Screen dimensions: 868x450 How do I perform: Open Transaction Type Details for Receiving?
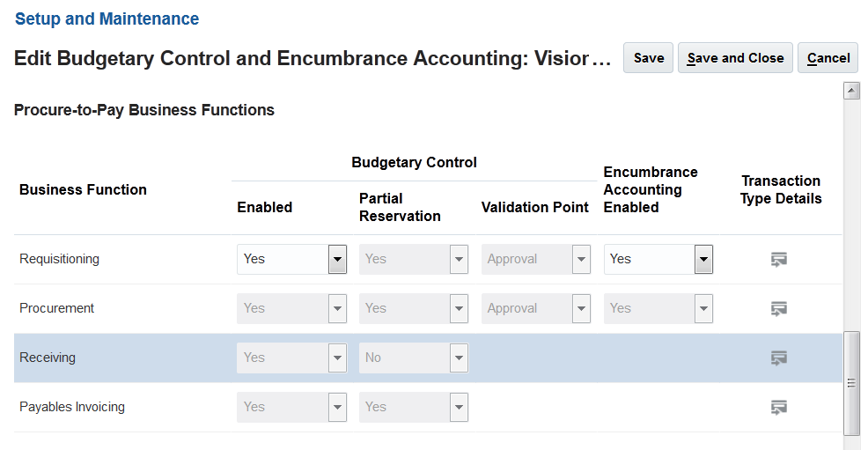coord(778,358)
